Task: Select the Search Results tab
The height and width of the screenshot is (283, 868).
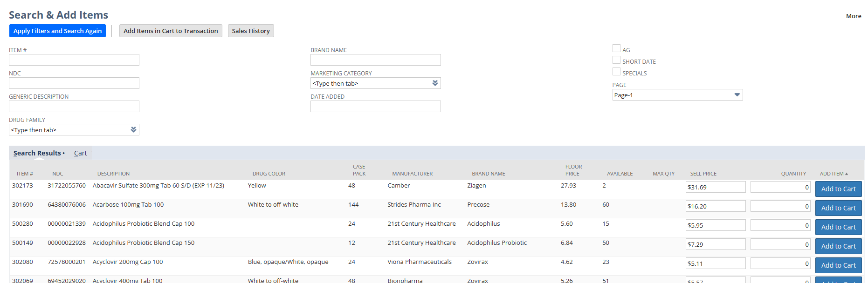Action: [x=37, y=153]
